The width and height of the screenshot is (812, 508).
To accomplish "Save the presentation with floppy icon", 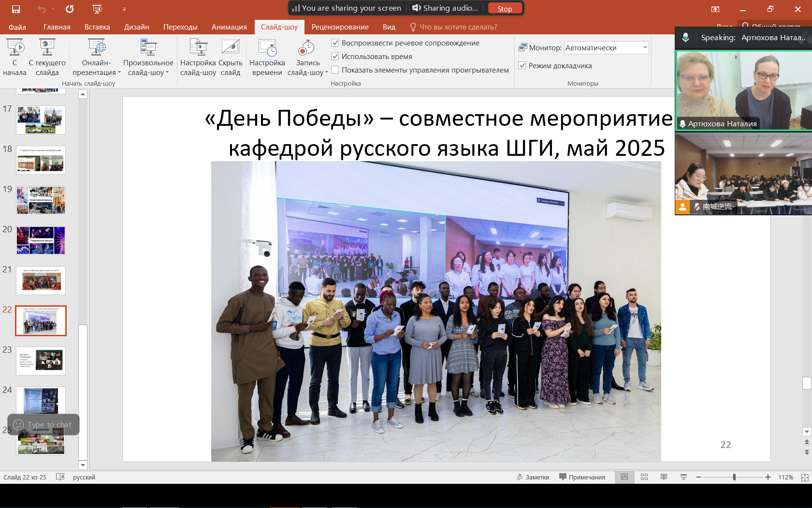I will point(16,9).
